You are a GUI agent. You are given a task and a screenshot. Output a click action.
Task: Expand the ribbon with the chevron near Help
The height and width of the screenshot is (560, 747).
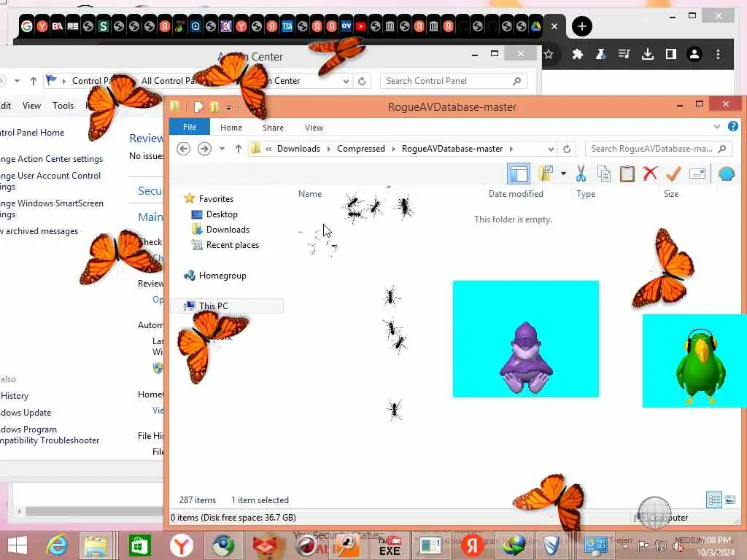717,127
